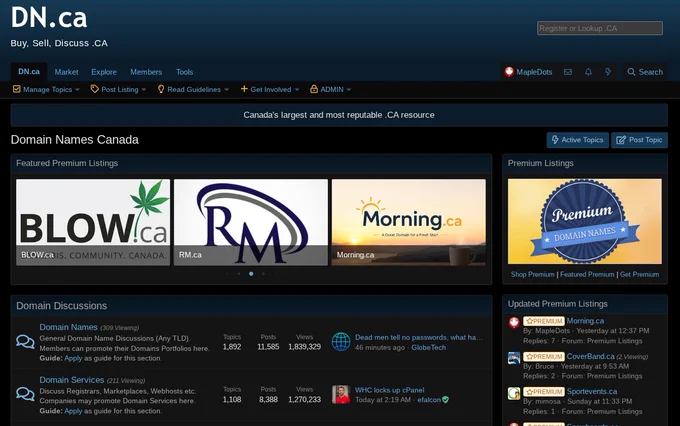Open Sportevents.ca premium listing link
Screen dimensions: 680x426
click(x=592, y=392)
